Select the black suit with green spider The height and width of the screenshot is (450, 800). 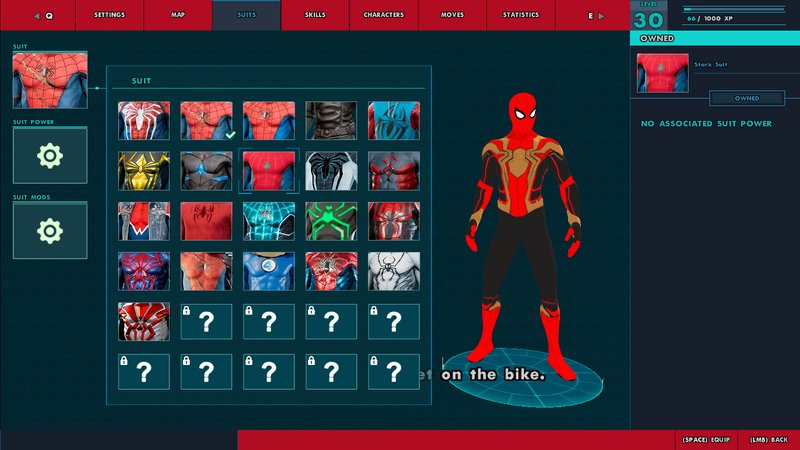(331, 221)
